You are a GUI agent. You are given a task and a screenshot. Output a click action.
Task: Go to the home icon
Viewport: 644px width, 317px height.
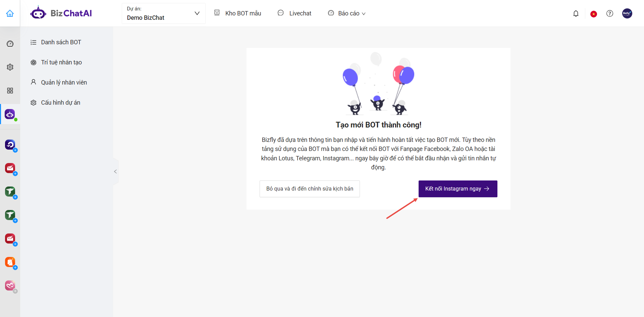[x=10, y=13]
